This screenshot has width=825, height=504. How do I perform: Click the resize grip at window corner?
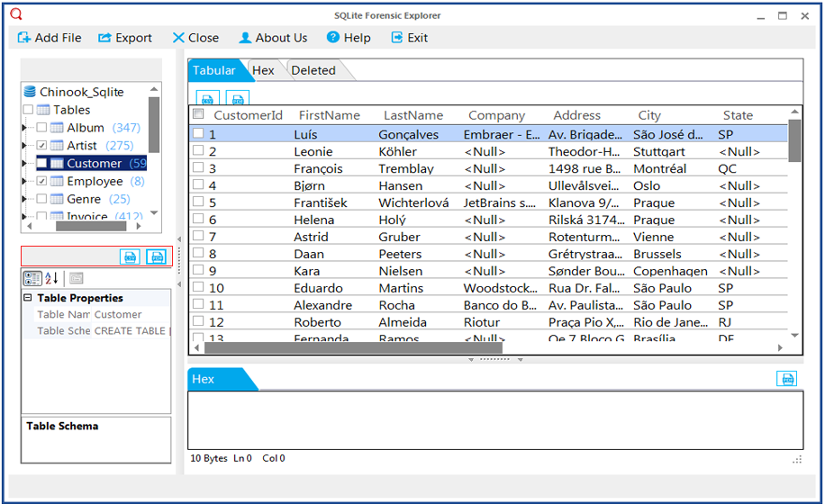[797, 459]
